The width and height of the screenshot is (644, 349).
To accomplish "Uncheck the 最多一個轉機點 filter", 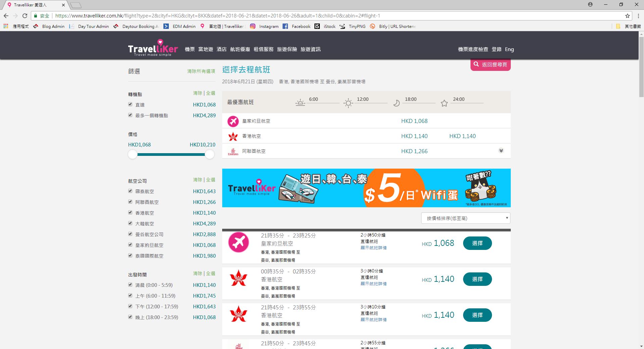I will tap(130, 115).
